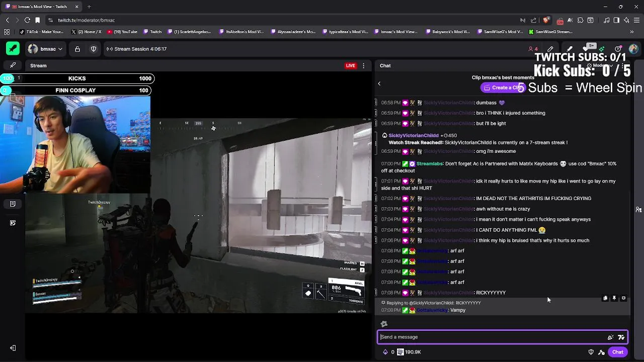Click the purple Chat send button
Image resolution: width=644 pixels, height=362 pixels.
(x=617, y=352)
